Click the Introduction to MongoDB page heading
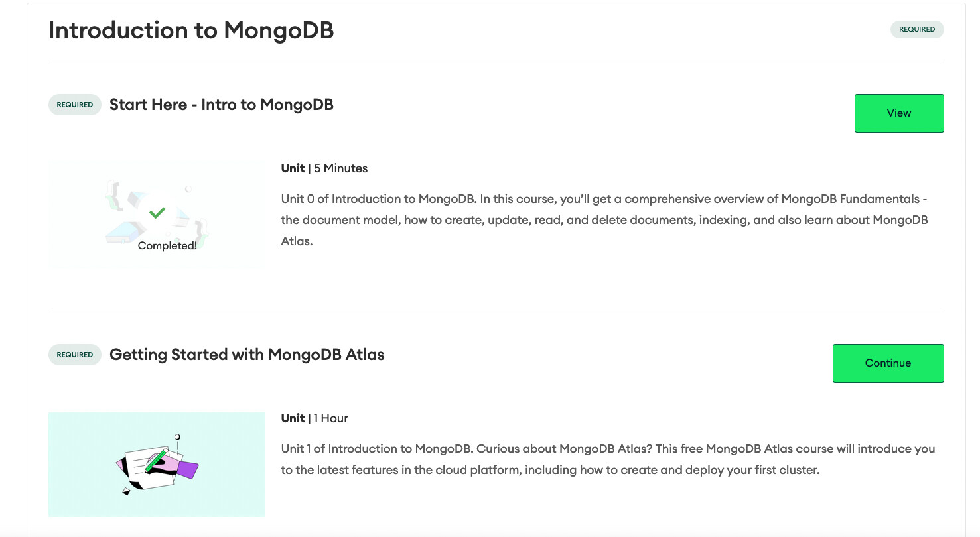Screen dimensions: 980x537 [x=191, y=30]
